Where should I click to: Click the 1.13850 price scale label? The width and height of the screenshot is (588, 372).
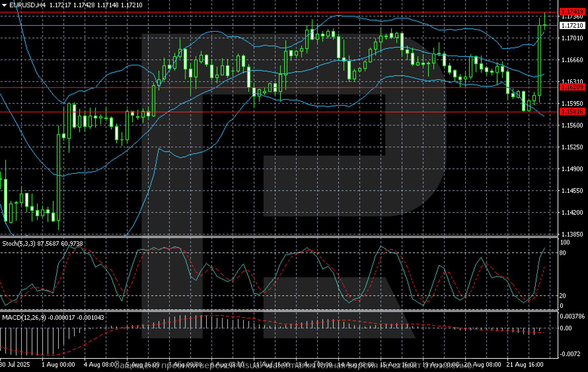(572, 235)
